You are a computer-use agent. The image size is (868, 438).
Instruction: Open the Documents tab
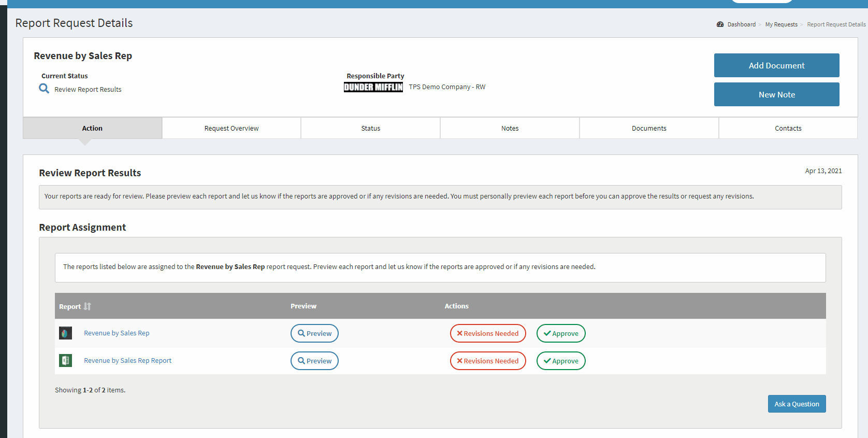tap(649, 128)
